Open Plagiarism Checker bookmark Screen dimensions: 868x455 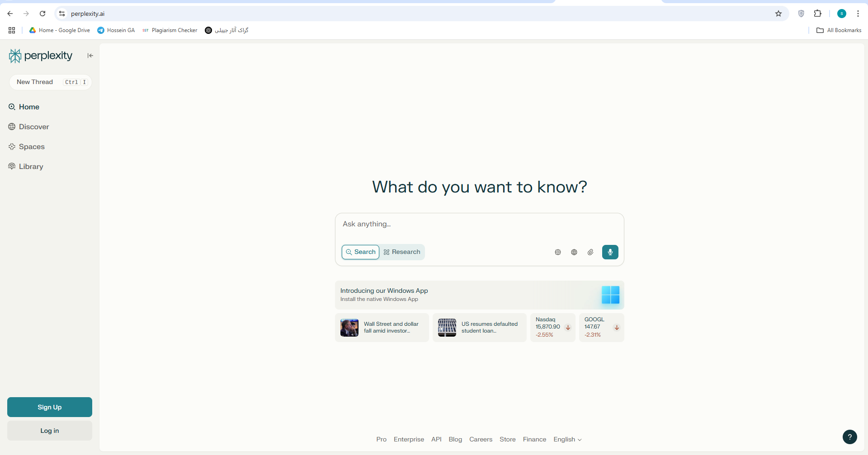tap(170, 30)
